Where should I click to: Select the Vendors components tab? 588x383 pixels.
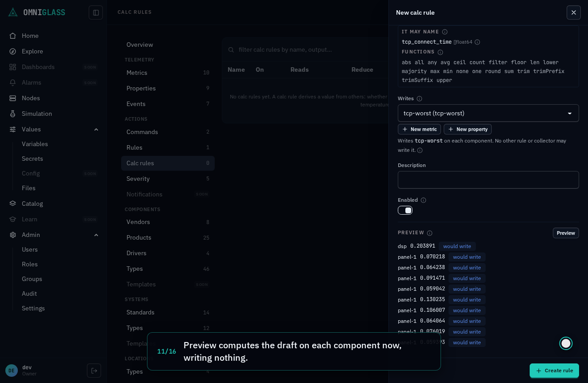(x=168, y=222)
